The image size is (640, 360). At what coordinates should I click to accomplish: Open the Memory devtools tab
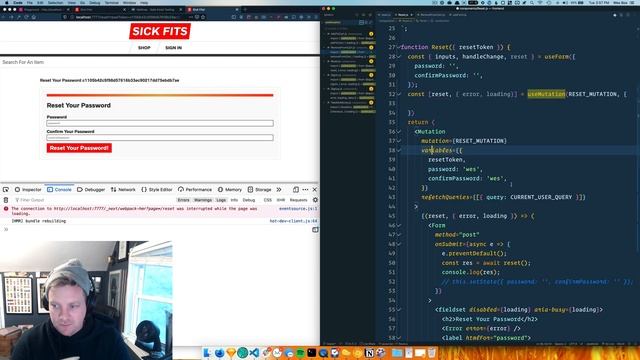pos(230,190)
